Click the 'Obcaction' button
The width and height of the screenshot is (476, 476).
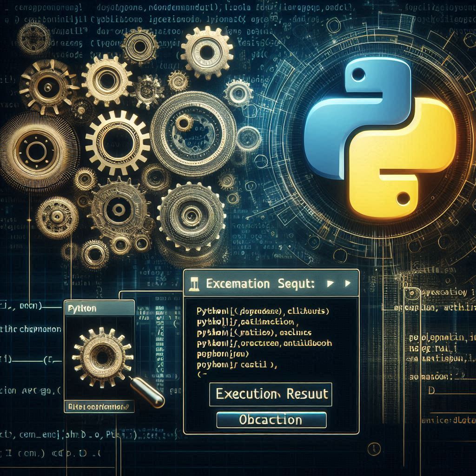click(271, 420)
